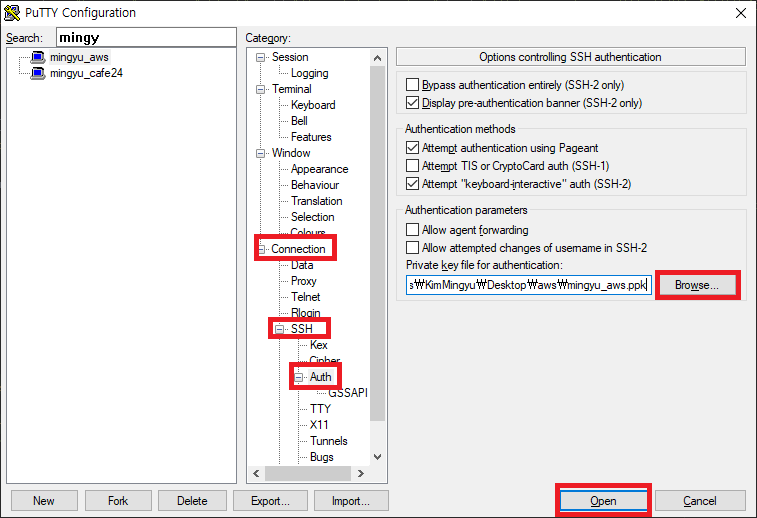Enable Allow agent forwarding checkbox

[412, 229]
